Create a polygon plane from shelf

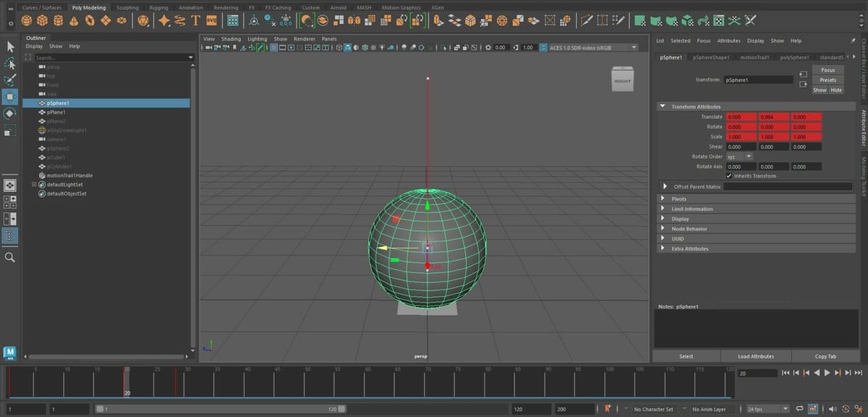click(x=106, y=21)
